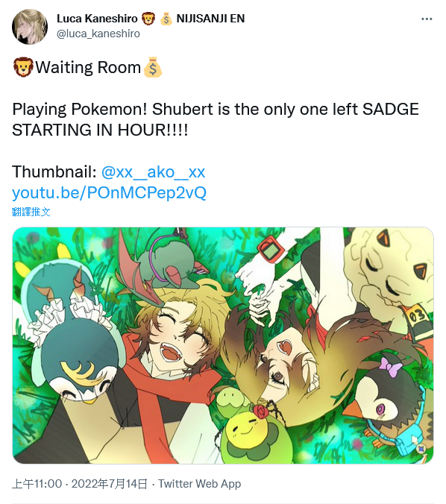Click the money bag emoji beside the display name
Screen dimensions: 446x504
(x=166, y=19)
